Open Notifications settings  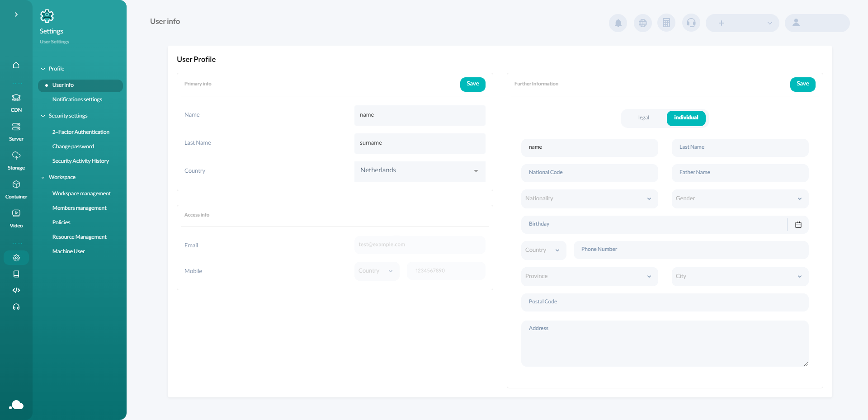tap(77, 99)
